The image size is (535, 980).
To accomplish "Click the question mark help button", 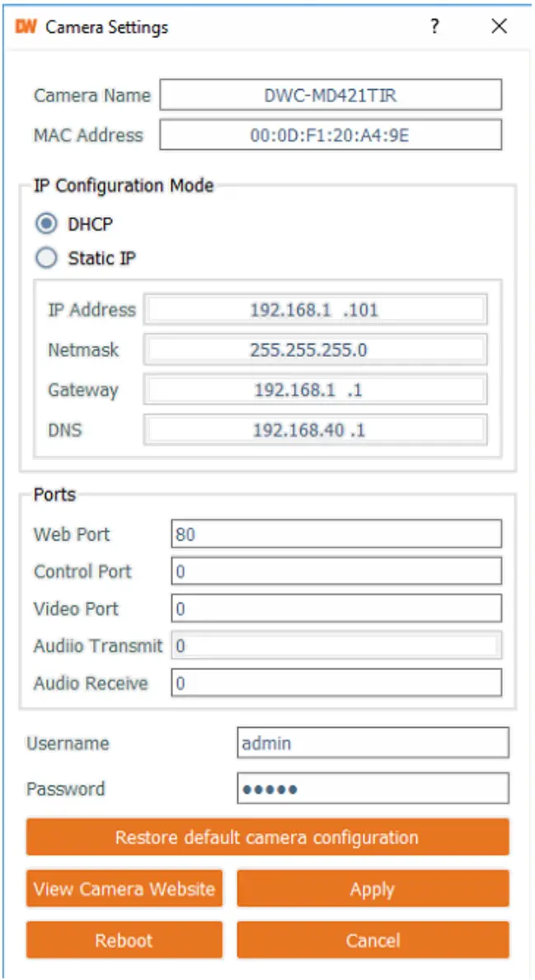I will [434, 27].
